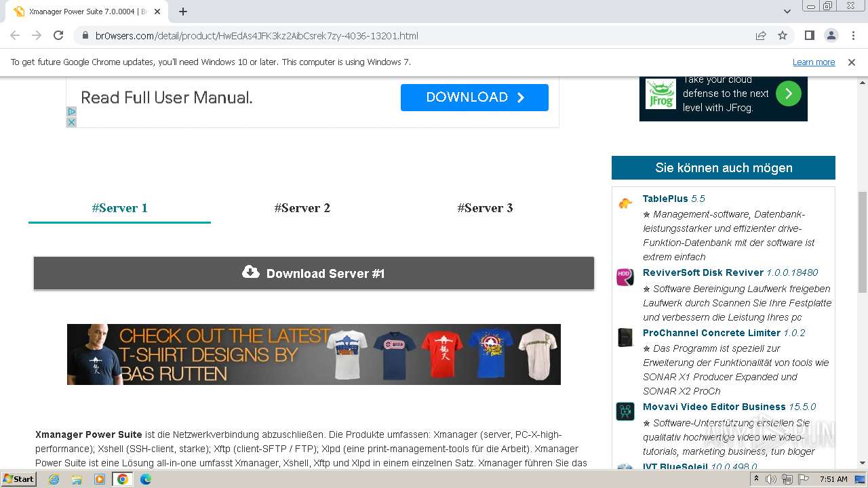This screenshot has height=488, width=868.
Task: Open Microsoft Edge from the taskbar
Action: click(145, 479)
